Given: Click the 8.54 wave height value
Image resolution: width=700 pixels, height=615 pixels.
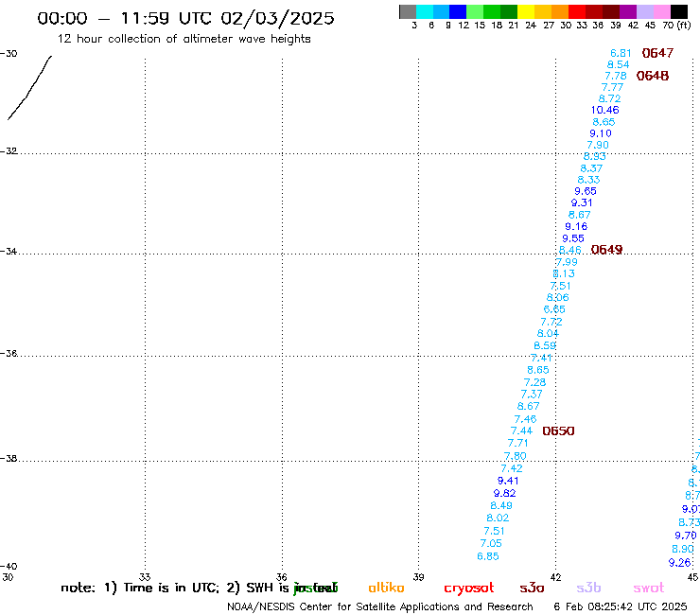Looking at the screenshot, I should 618,64.
